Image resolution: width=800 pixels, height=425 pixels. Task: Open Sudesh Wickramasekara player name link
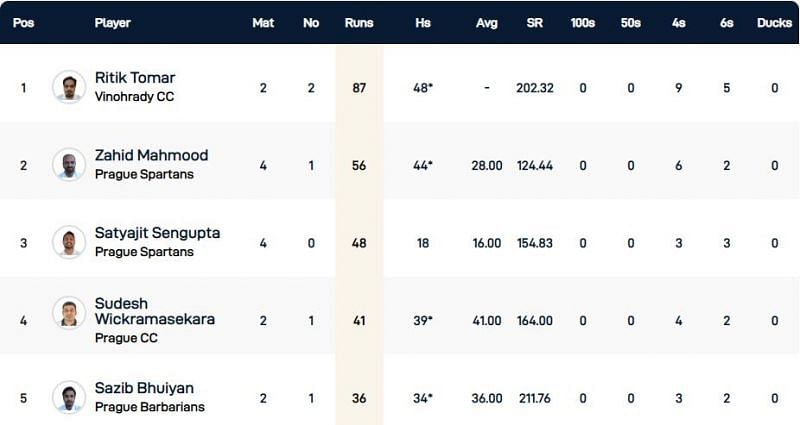click(154, 311)
